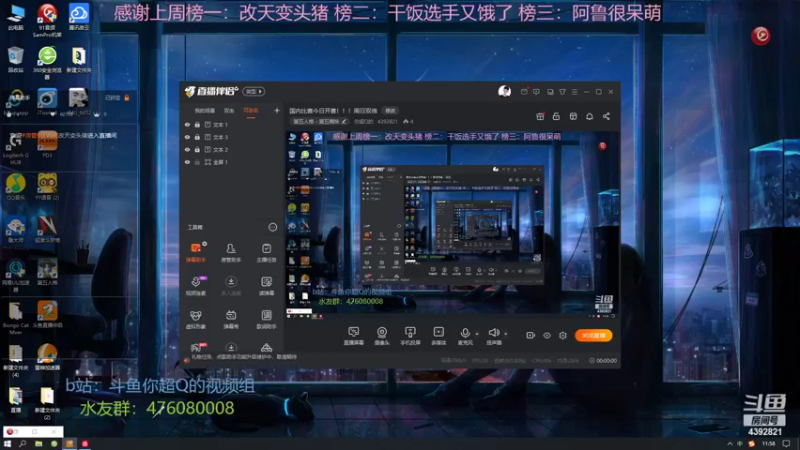This screenshot has height=450, width=800.
Task: Open the Windows Start menu
Action: (7, 444)
